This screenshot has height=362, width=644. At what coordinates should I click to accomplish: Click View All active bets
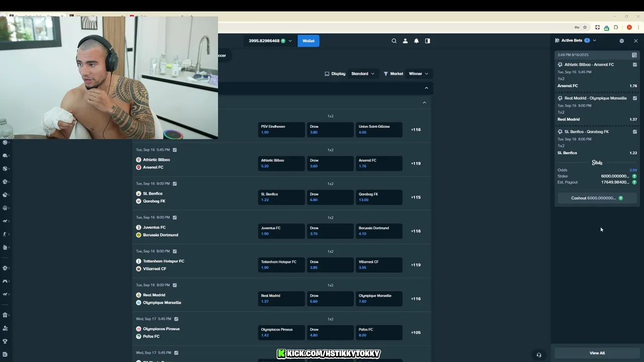tap(597, 353)
